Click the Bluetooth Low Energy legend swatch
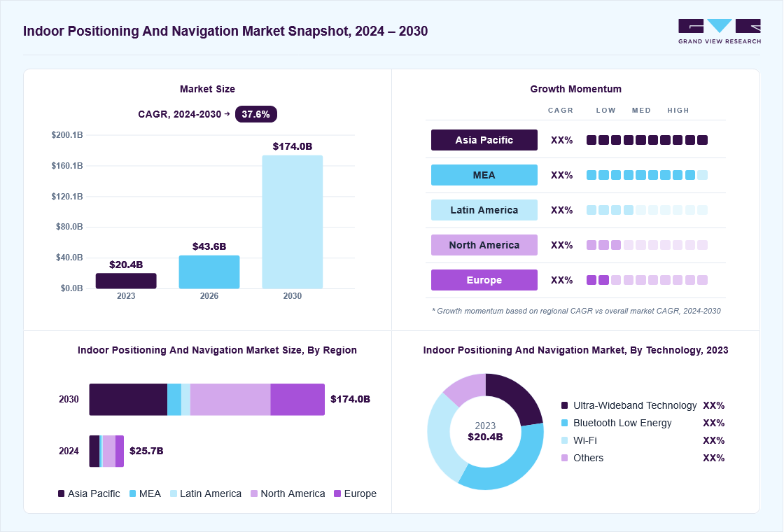Viewport: 784px width, 532px height. (564, 423)
